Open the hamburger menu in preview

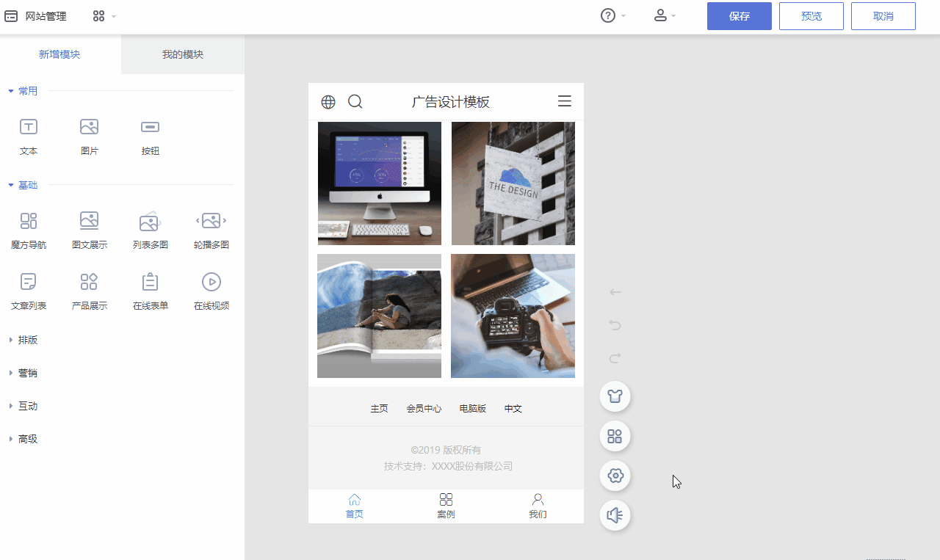[565, 101]
